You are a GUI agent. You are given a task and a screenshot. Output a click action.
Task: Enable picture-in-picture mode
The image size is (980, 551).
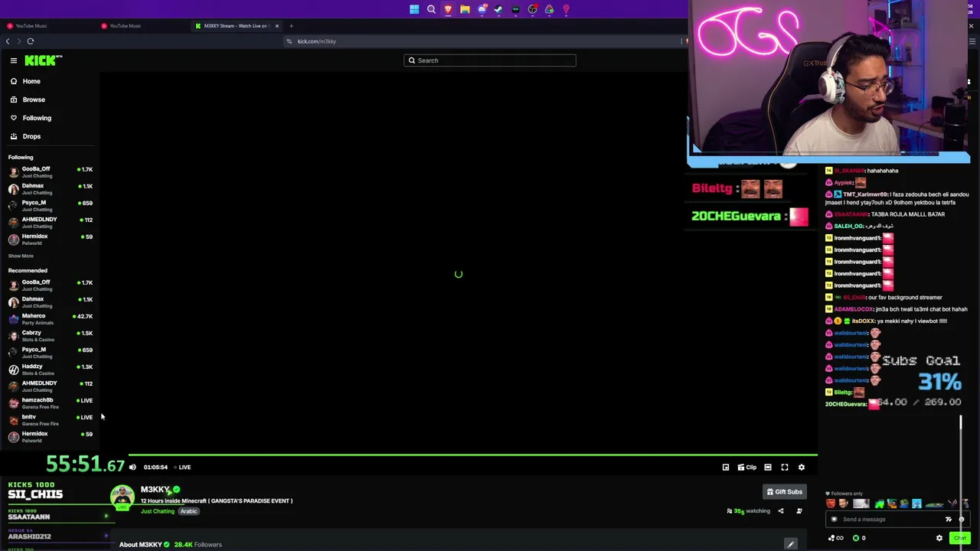[x=726, y=467]
